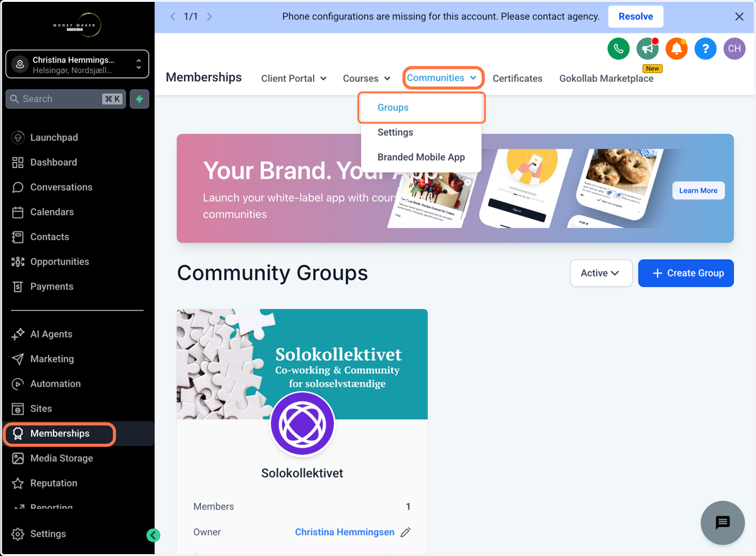Open the Certificates tab
This screenshot has height=556, width=756.
[518, 79]
